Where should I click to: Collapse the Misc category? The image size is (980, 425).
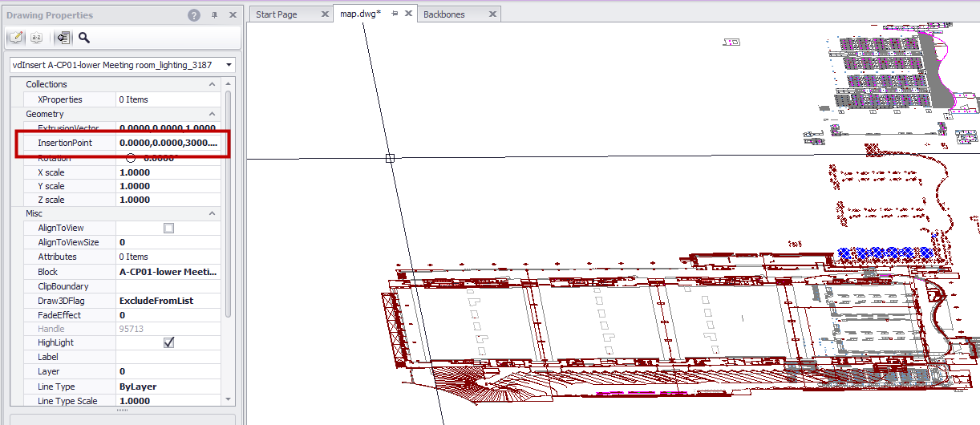213,213
